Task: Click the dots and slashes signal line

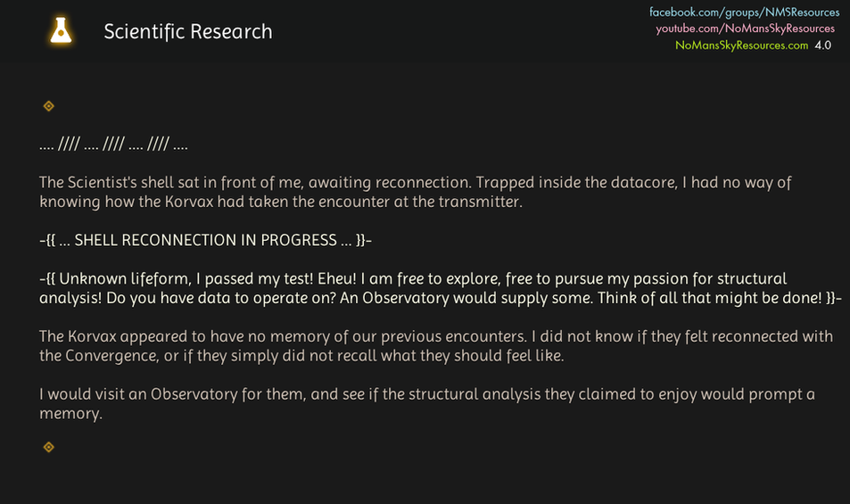Action: pyautogui.click(x=113, y=145)
